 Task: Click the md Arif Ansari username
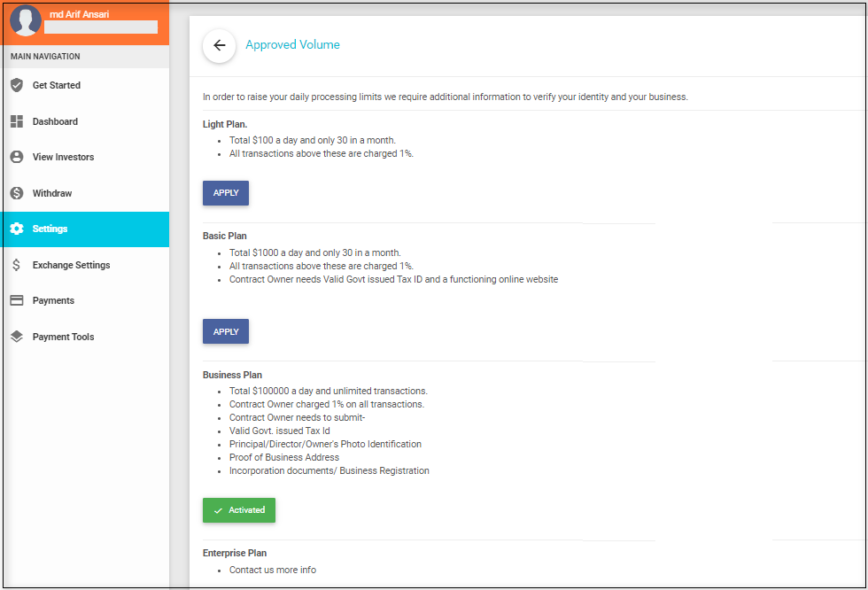pos(80,14)
